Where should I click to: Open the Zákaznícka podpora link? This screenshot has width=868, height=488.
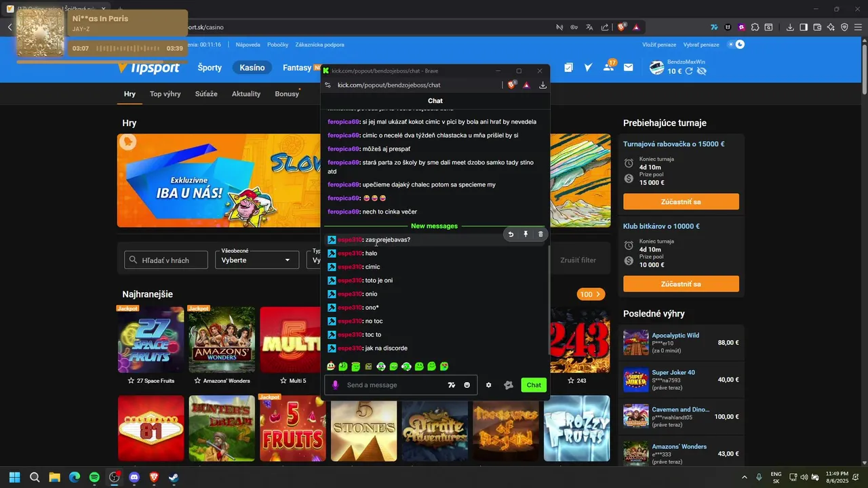coord(320,45)
